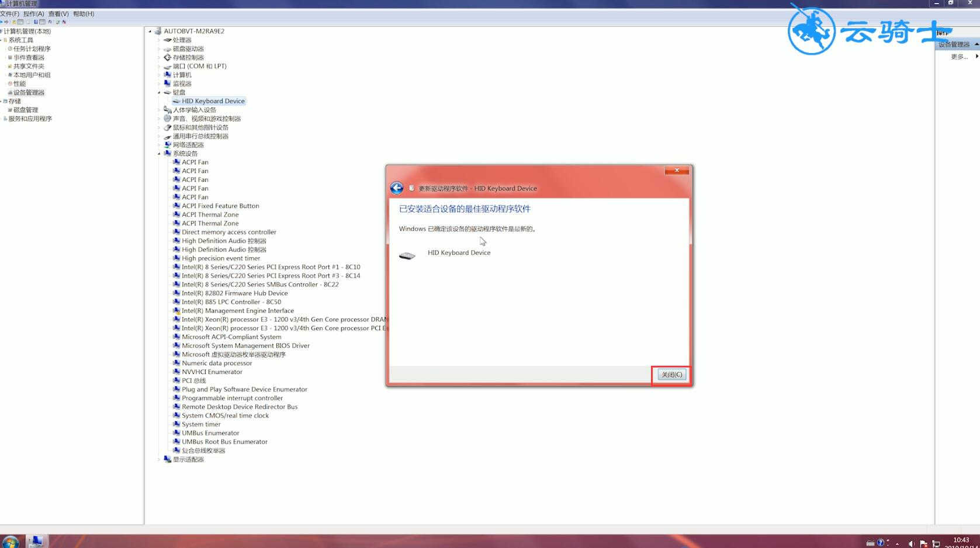
Task: Select System CMOS/real time clock
Action: coord(225,415)
